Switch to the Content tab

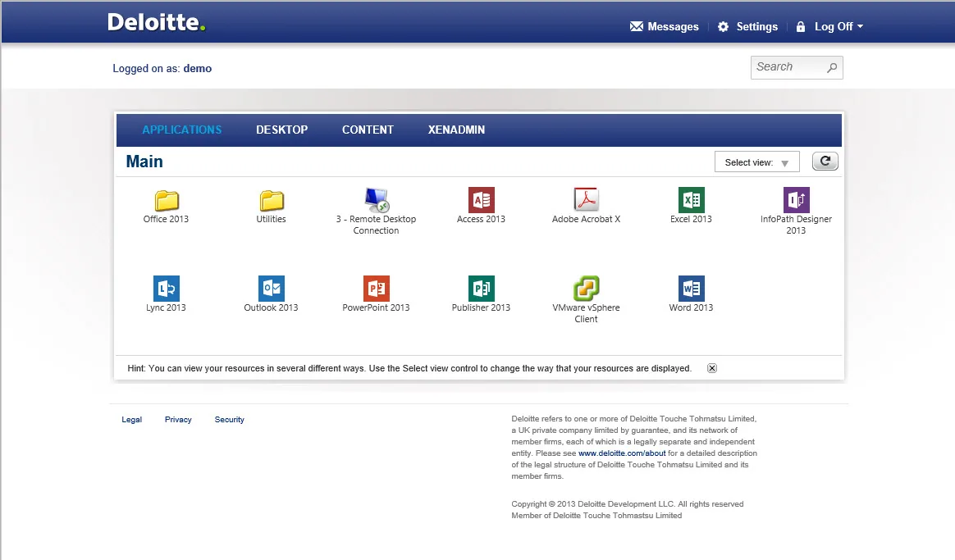pyautogui.click(x=368, y=130)
